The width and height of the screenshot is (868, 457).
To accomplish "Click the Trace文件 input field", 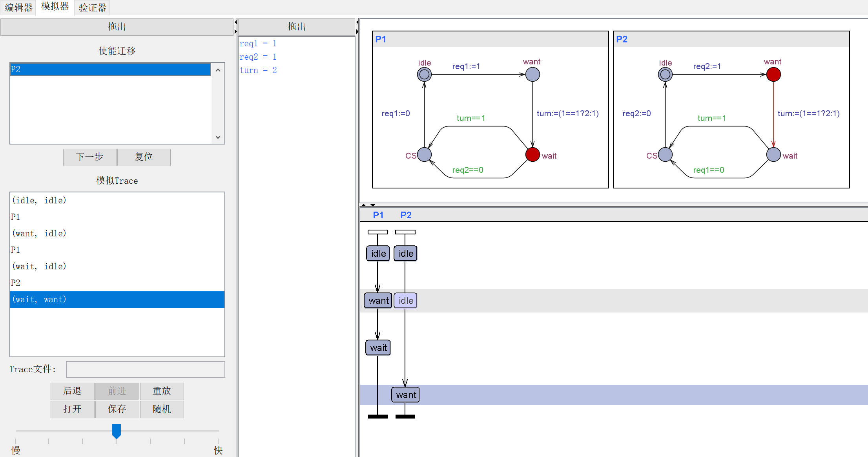I will tap(145, 369).
